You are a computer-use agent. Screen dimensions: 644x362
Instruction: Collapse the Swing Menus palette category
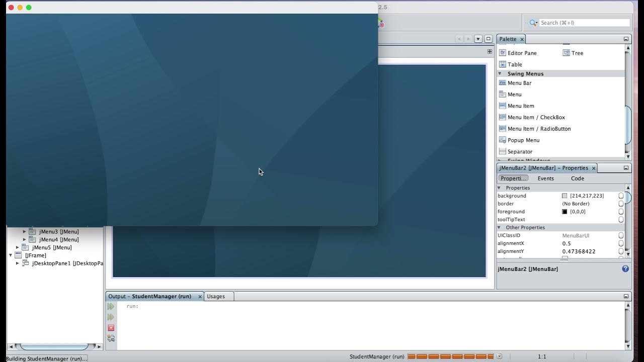point(500,74)
